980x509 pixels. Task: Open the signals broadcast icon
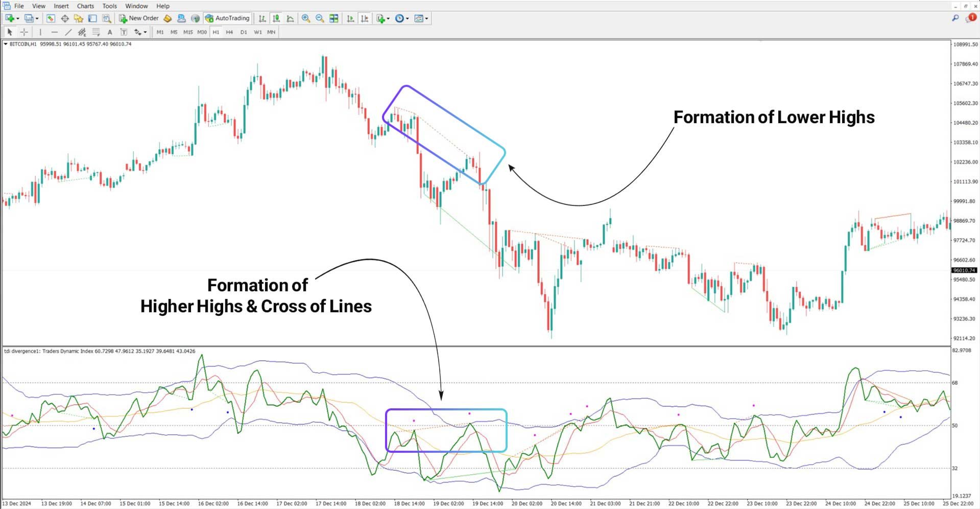tap(195, 18)
